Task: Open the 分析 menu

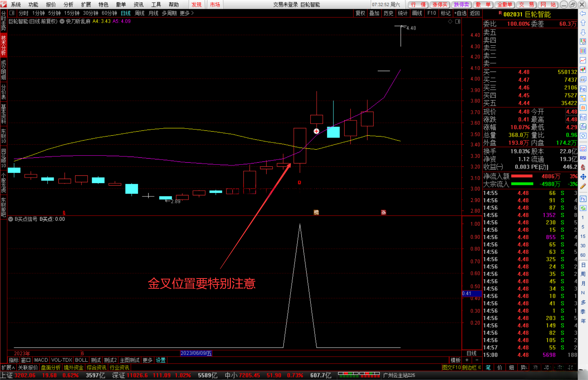Action: click(68, 4)
